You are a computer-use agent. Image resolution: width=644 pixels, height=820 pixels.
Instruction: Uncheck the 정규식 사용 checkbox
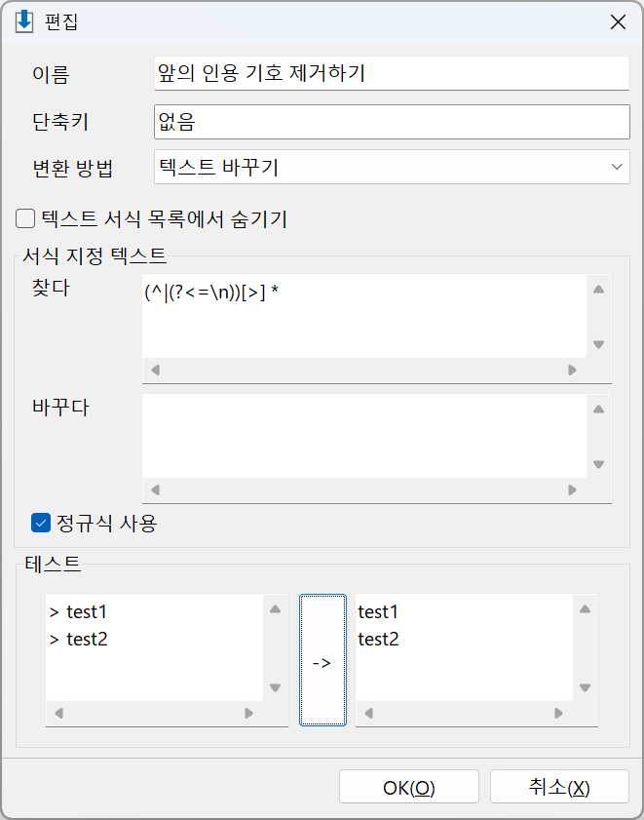41,523
